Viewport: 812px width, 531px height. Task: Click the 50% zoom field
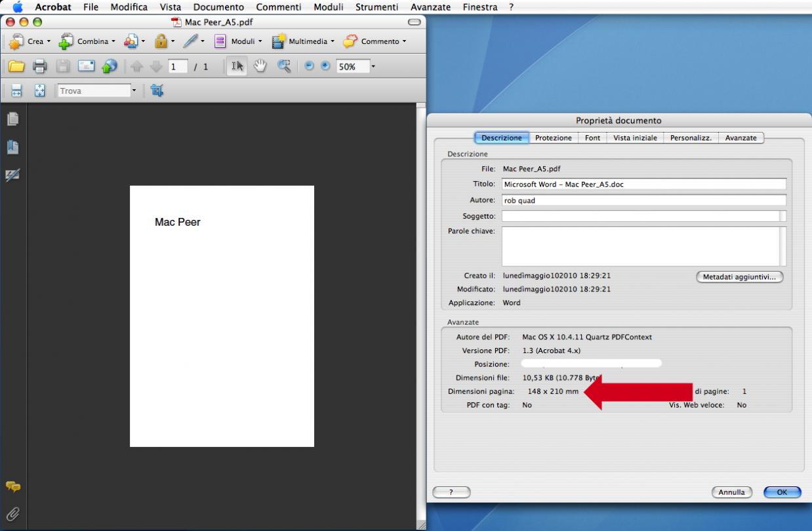pos(352,67)
